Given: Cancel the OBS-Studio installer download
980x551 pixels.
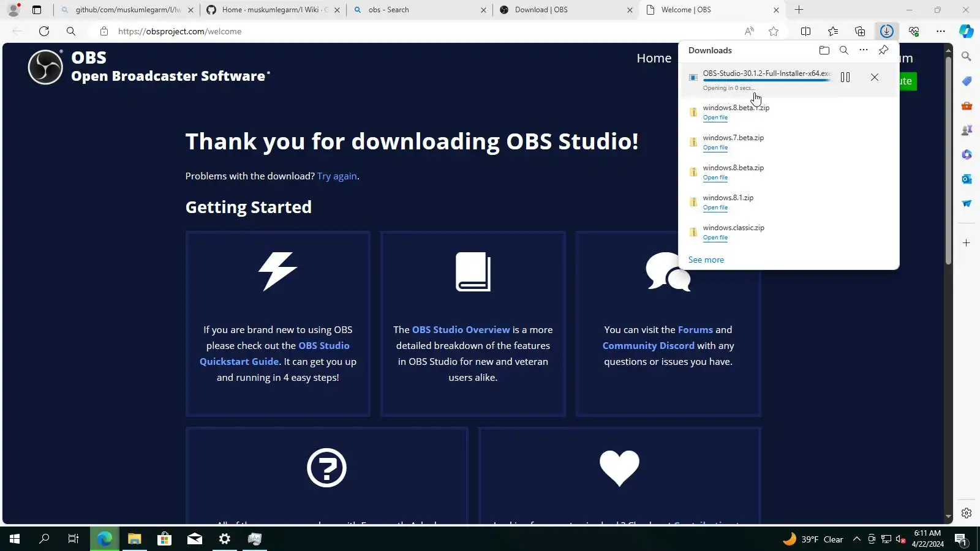Looking at the screenshot, I should coord(875,77).
